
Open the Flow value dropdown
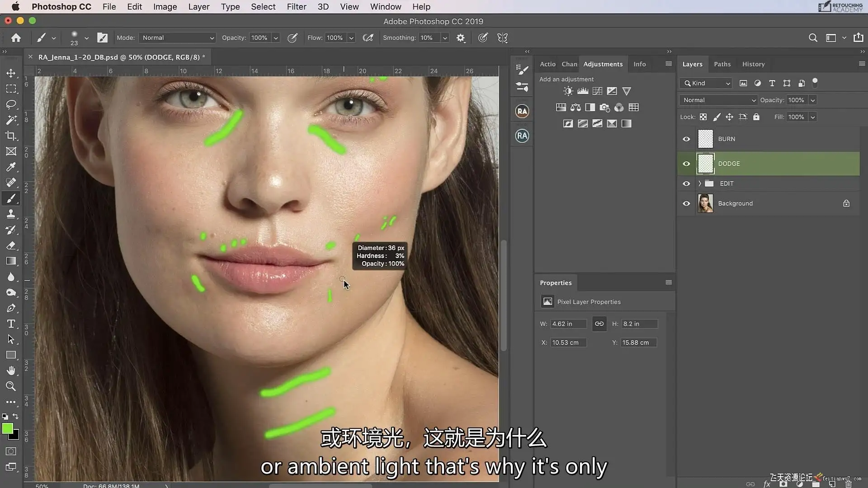(351, 38)
